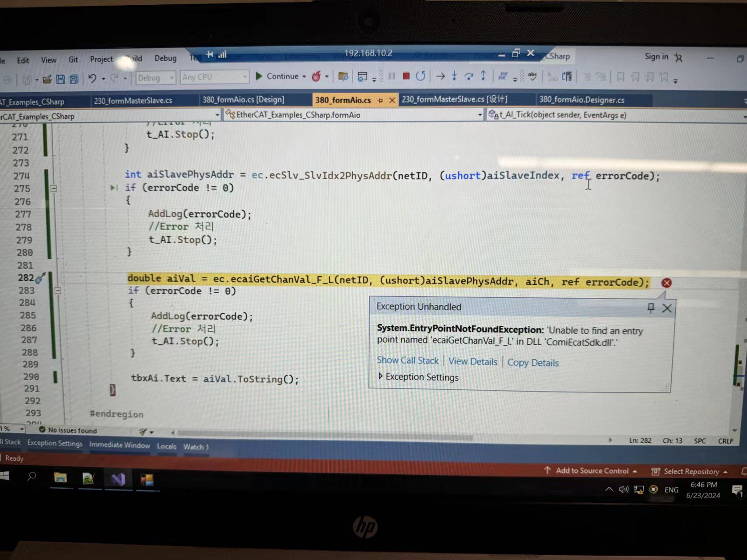The image size is (747, 560).
Task: Open File Explorer from the taskbar
Action: pos(60,478)
